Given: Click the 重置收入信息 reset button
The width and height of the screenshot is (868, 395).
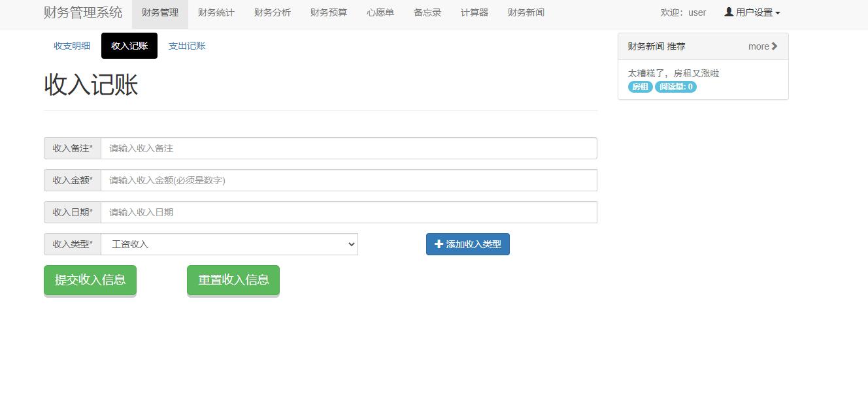Looking at the screenshot, I should tap(233, 279).
